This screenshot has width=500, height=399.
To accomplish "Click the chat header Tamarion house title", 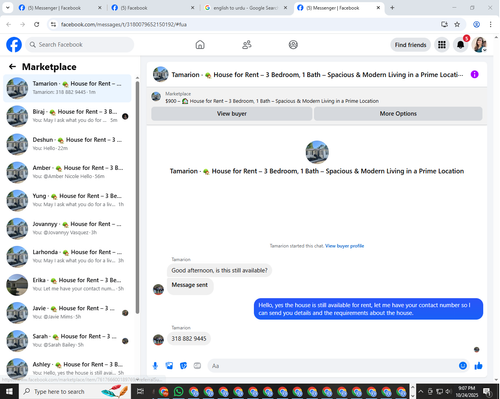I will click(317, 75).
